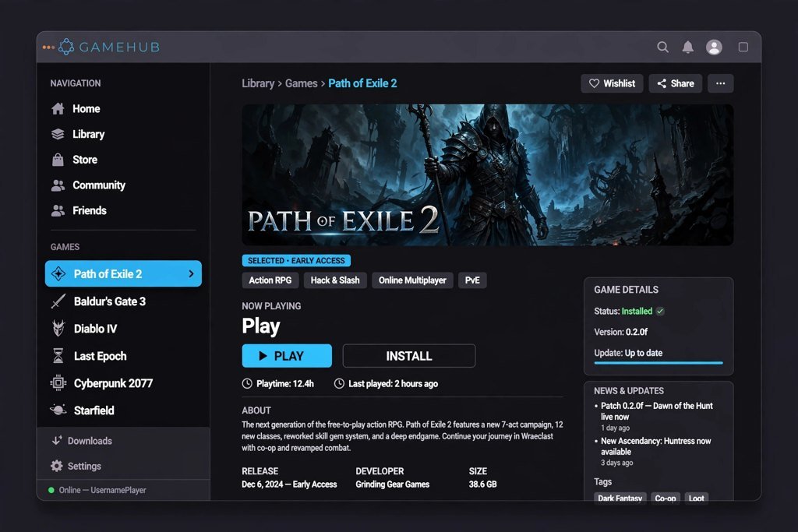Click the green Installed checkmark icon
This screenshot has height=532, width=798.
[660, 312]
